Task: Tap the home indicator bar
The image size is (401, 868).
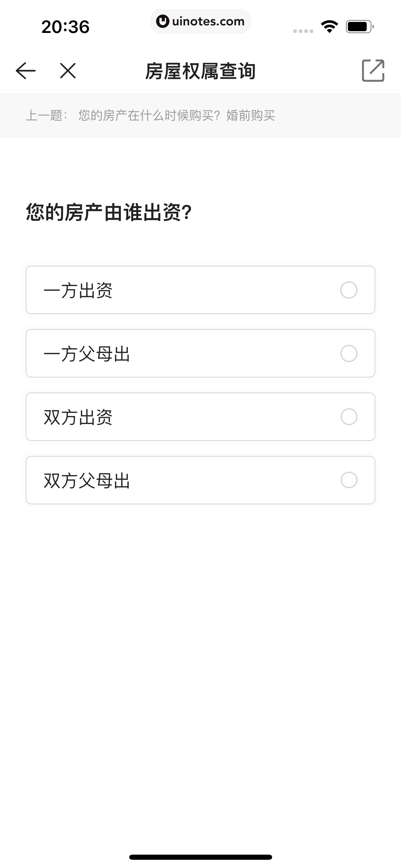Action: click(x=200, y=857)
